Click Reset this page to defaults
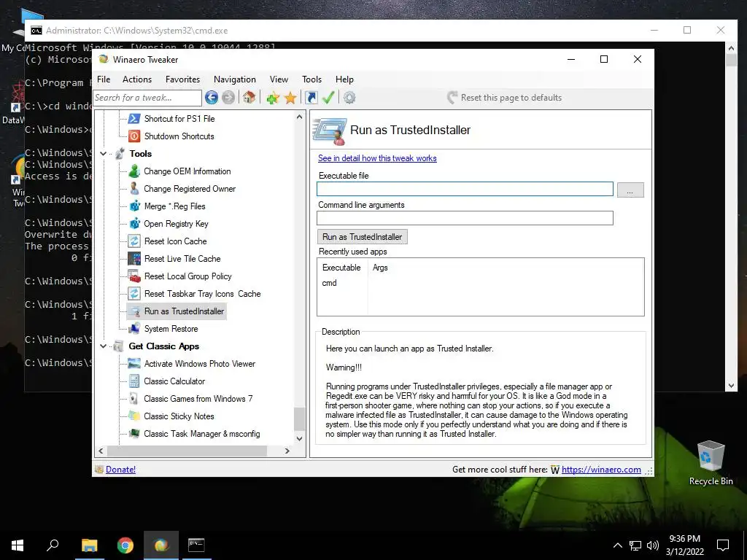 click(505, 98)
